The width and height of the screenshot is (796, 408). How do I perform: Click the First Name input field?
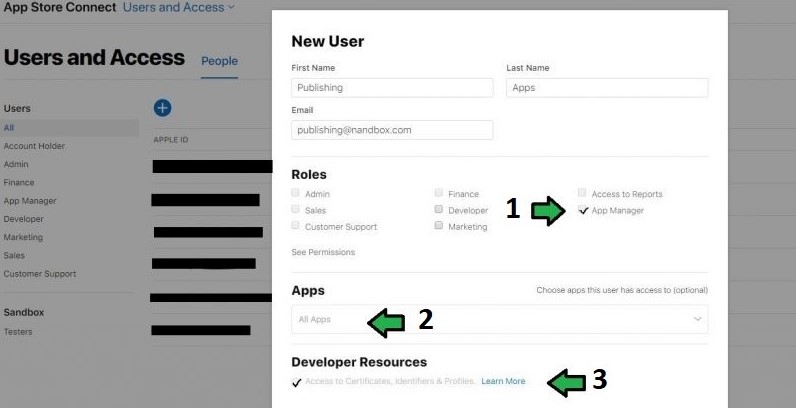(392, 87)
